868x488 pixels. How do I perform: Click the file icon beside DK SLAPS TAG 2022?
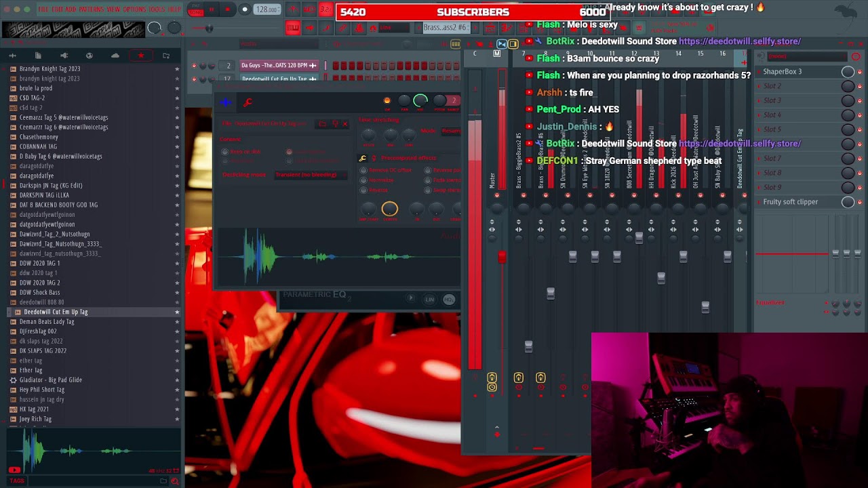[x=13, y=350]
